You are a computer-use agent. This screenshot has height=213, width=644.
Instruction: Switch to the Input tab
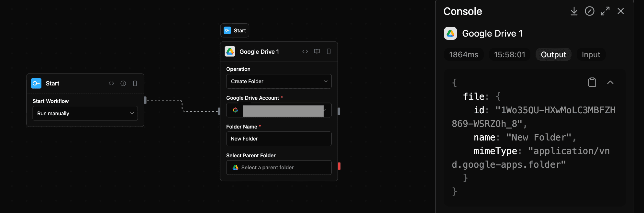(591, 55)
